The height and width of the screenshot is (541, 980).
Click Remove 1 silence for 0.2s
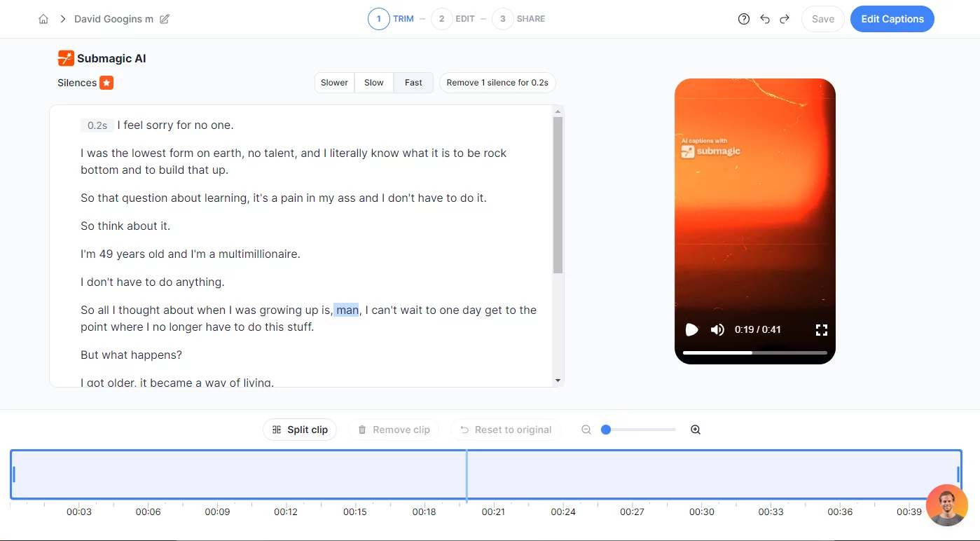point(497,83)
